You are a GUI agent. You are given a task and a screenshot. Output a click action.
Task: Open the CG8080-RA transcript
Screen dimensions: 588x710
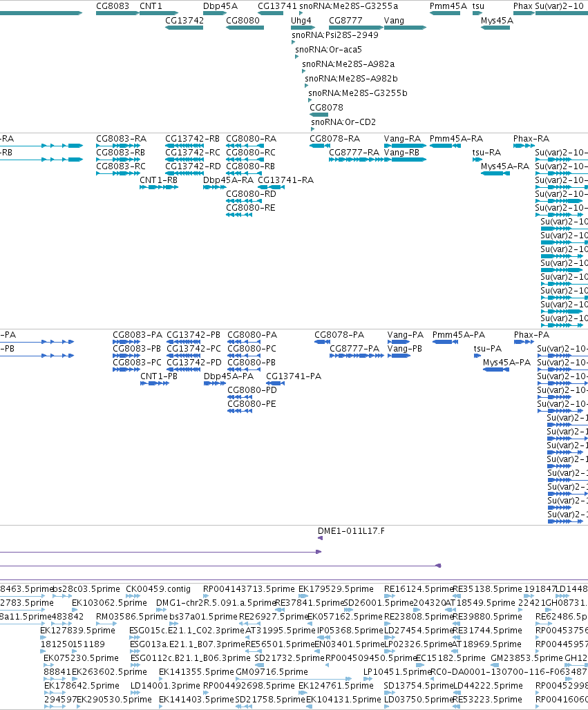[251, 139]
